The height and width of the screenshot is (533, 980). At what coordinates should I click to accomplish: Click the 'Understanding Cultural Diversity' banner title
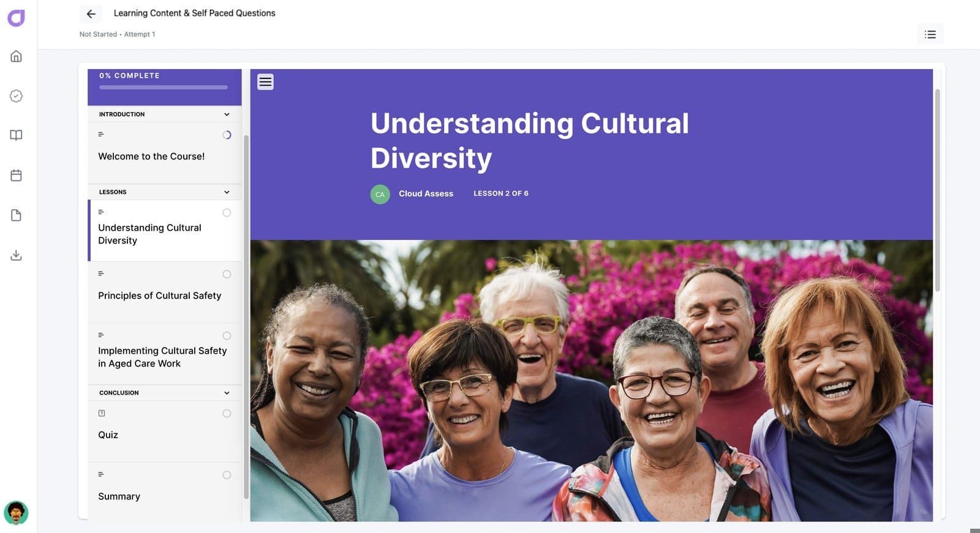pyautogui.click(x=530, y=141)
